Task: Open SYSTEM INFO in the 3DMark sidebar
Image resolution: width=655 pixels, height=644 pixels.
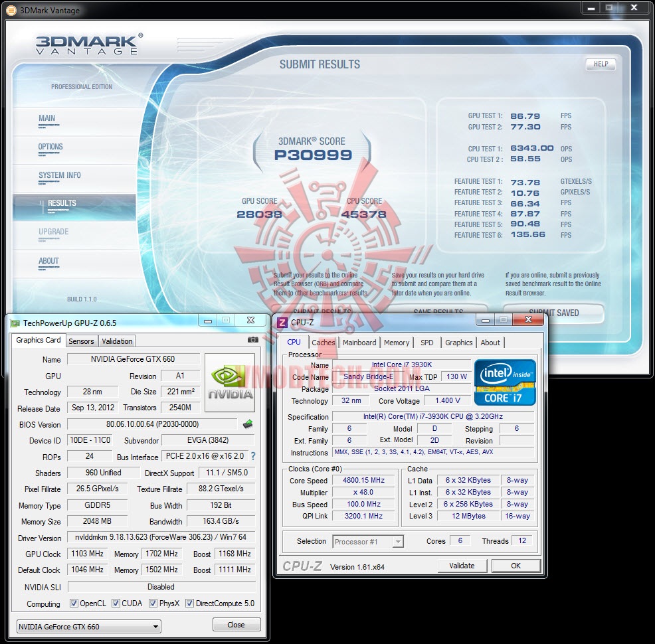Action: coord(60,175)
